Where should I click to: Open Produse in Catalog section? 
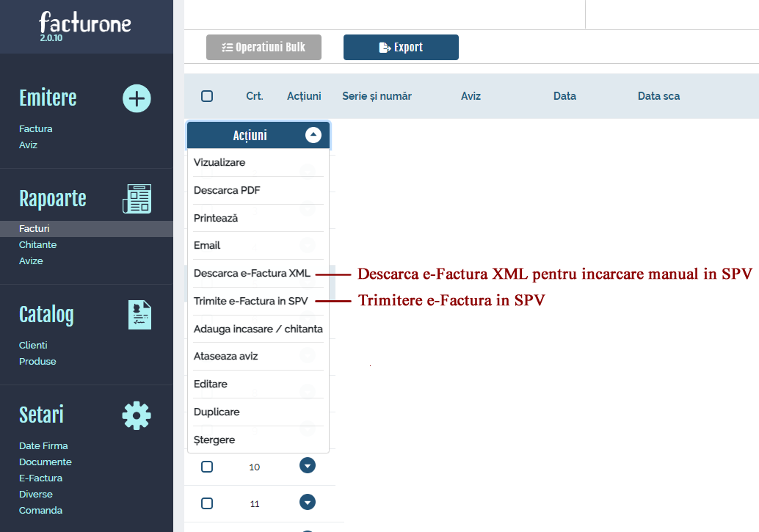37,361
